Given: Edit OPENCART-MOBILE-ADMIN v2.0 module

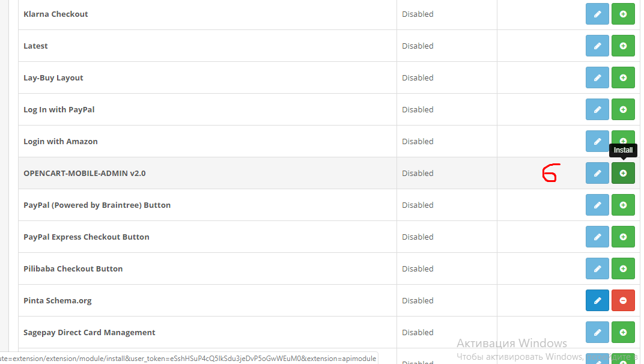Looking at the screenshot, I should click(x=597, y=173).
